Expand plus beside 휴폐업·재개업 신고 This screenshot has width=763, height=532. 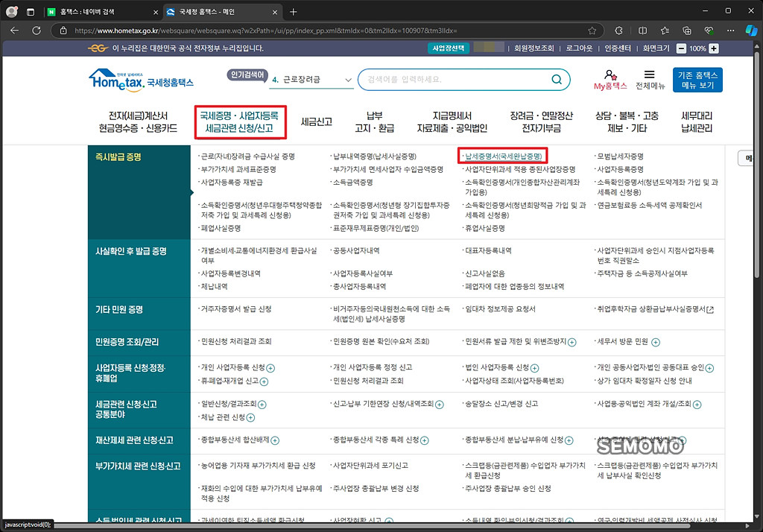pos(264,381)
